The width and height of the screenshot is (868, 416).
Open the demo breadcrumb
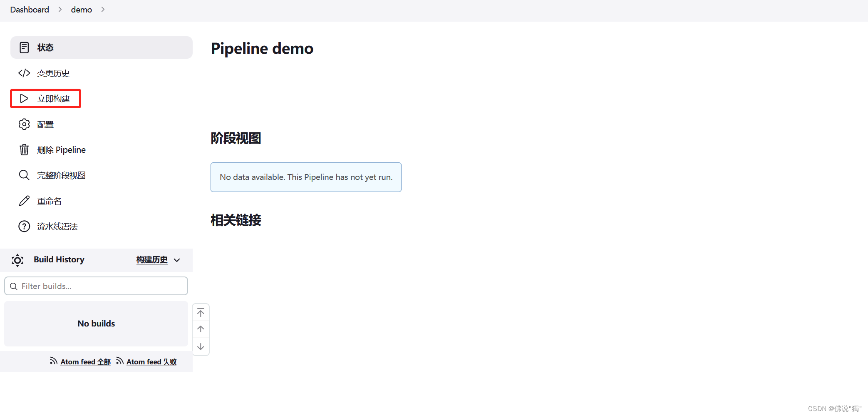pyautogui.click(x=82, y=10)
